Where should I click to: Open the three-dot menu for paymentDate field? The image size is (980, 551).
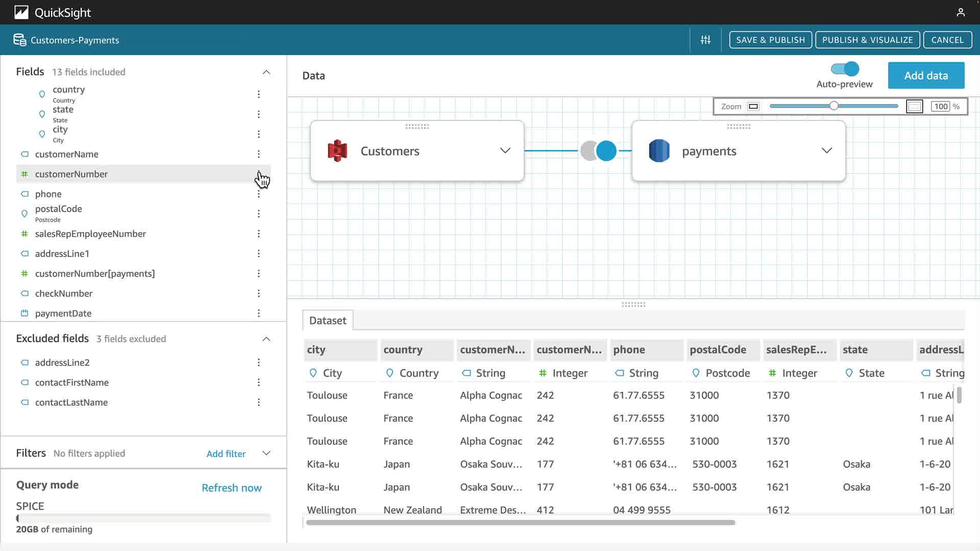pyautogui.click(x=259, y=313)
